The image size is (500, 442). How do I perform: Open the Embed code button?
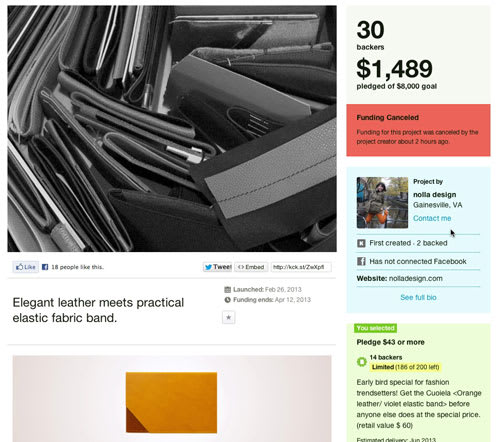[251, 267]
